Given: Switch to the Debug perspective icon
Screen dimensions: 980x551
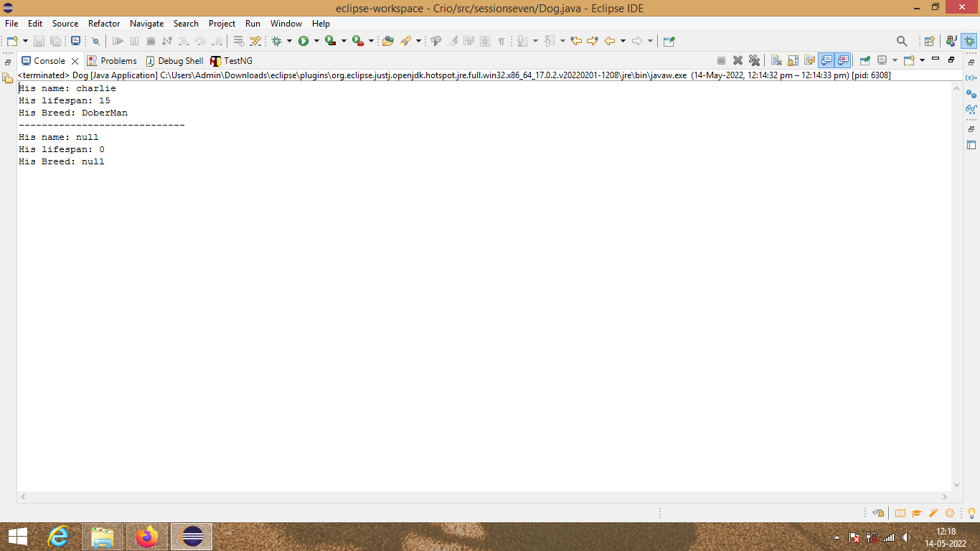Looking at the screenshot, I should tap(969, 41).
